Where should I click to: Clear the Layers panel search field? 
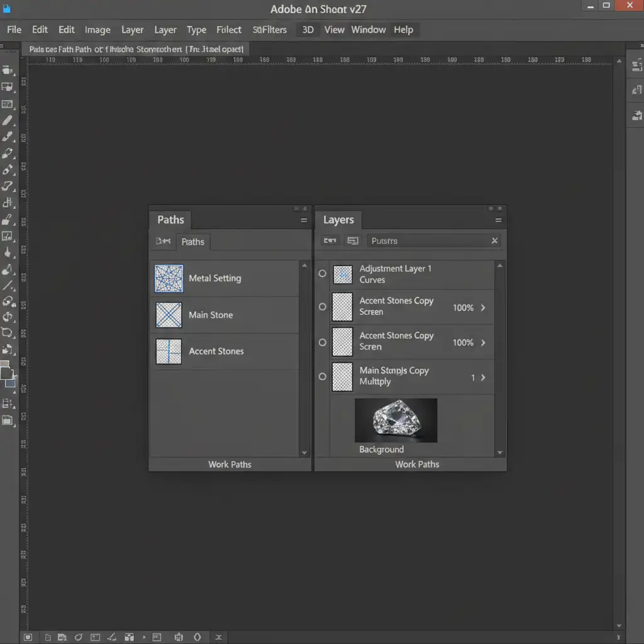(494, 241)
